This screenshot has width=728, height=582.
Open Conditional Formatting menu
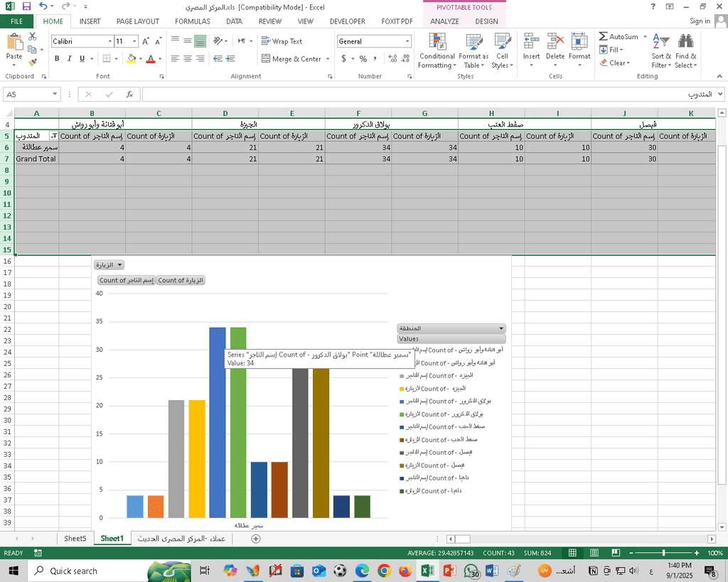(437, 50)
